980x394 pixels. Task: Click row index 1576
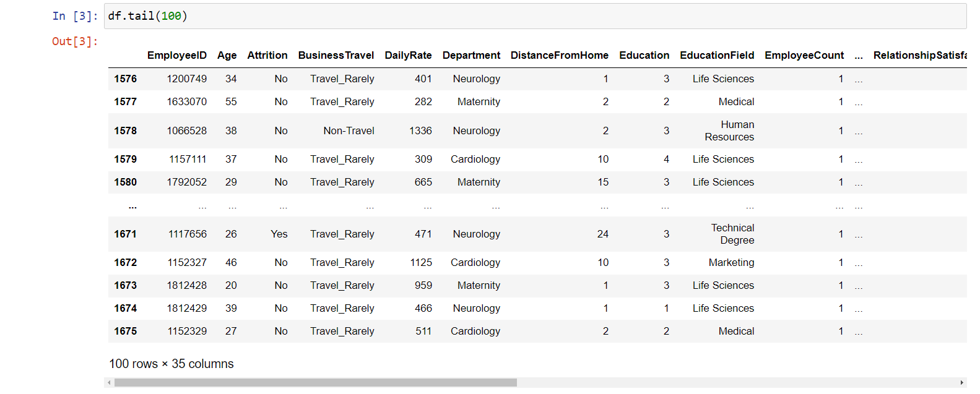pos(125,79)
